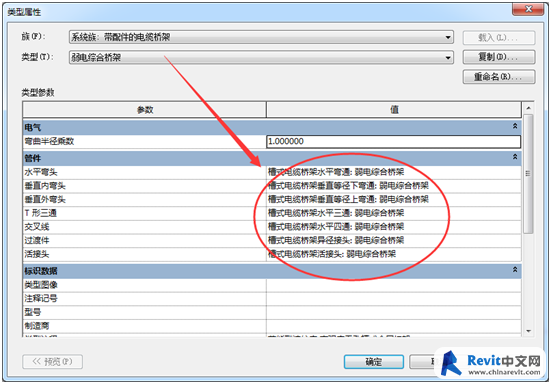This screenshot has height=384, width=551.
Task: Click the 复制 duplicate button
Action: point(499,57)
